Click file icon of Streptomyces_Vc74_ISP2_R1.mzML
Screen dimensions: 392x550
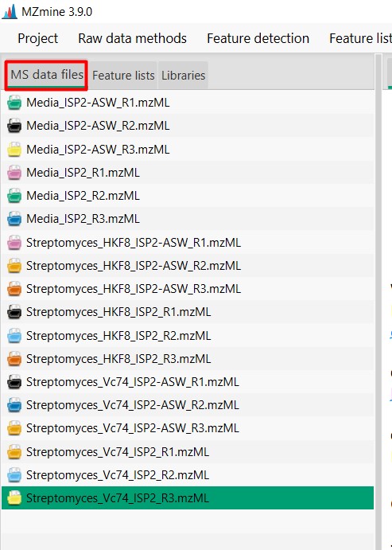pos(14,452)
